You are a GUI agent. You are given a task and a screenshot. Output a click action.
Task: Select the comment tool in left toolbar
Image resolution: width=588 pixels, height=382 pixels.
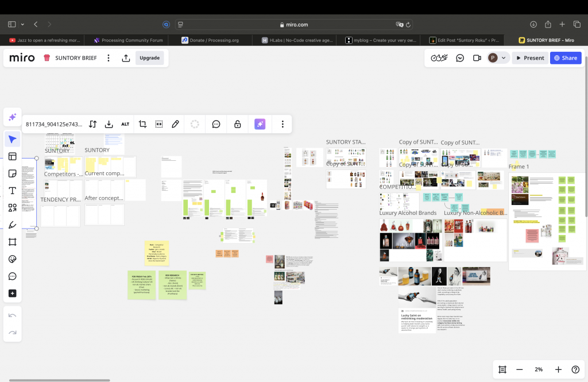tap(13, 276)
